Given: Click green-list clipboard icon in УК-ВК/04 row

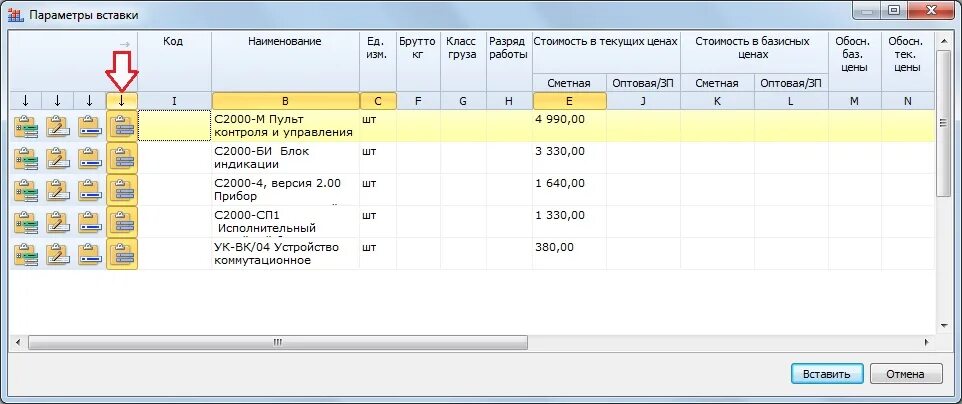Looking at the screenshot, I should pyautogui.click(x=26, y=254).
